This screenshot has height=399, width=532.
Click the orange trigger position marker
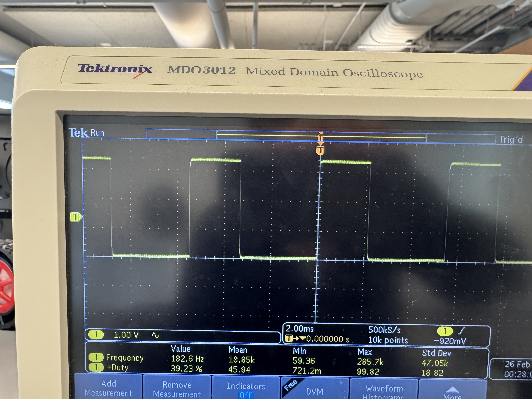click(x=320, y=150)
